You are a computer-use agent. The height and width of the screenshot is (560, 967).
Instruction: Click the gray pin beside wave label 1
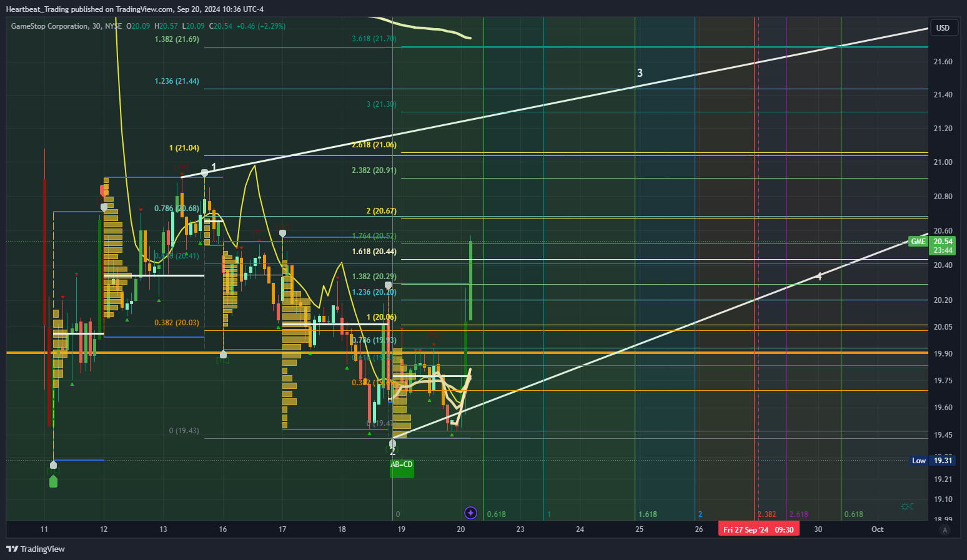[205, 173]
